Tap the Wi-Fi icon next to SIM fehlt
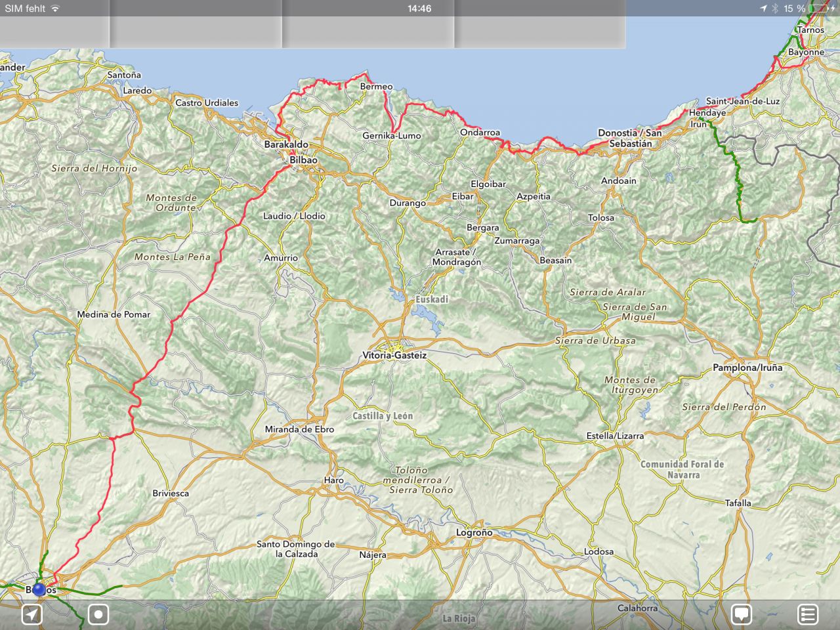The image size is (840, 630). [x=55, y=9]
